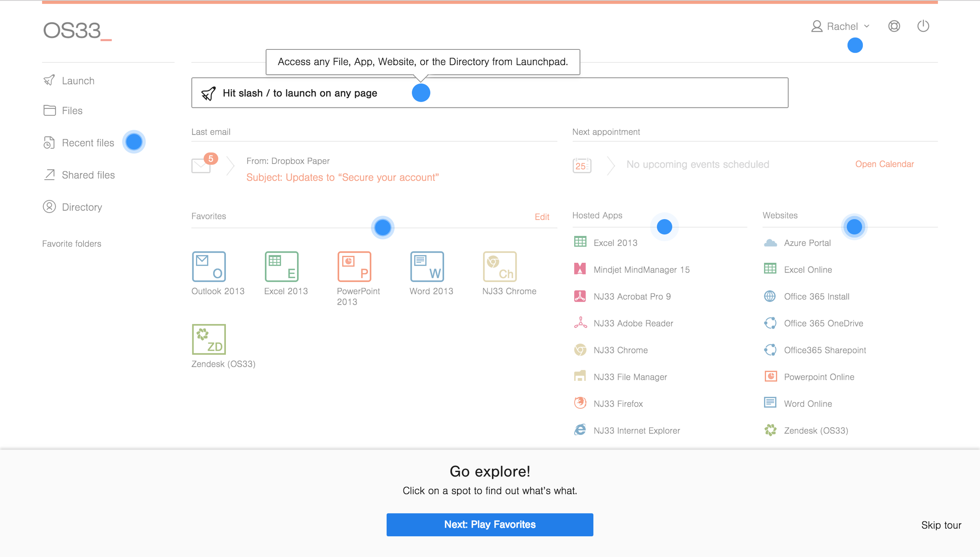This screenshot has height=557, width=980.
Task: Click the Open Calendar link
Action: [884, 164]
